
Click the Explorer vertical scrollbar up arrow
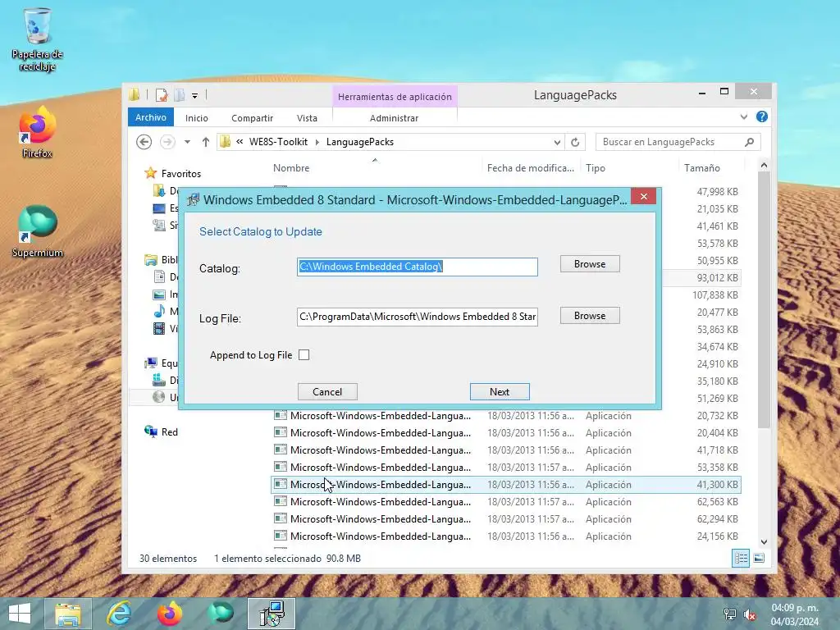tap(764, 165)
